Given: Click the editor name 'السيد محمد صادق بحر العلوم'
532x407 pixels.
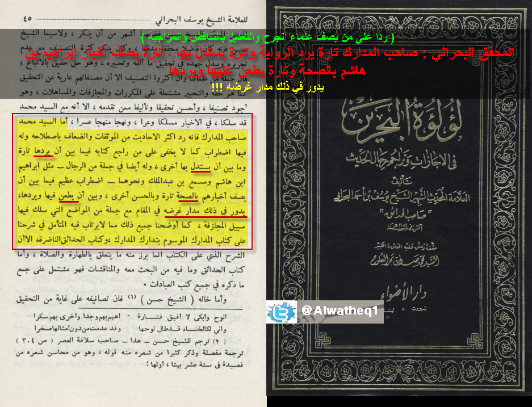Looking at the screenshot, I should pos(404,262).
